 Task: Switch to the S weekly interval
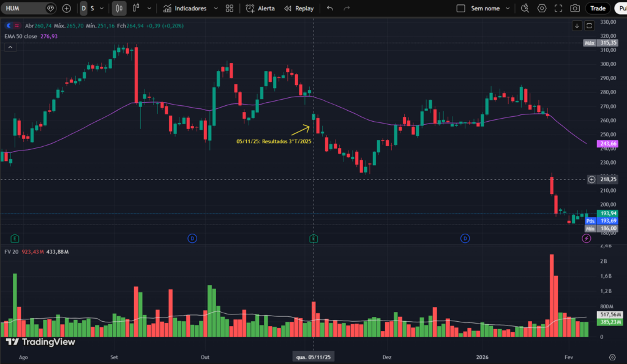click(x=91, y=8)
